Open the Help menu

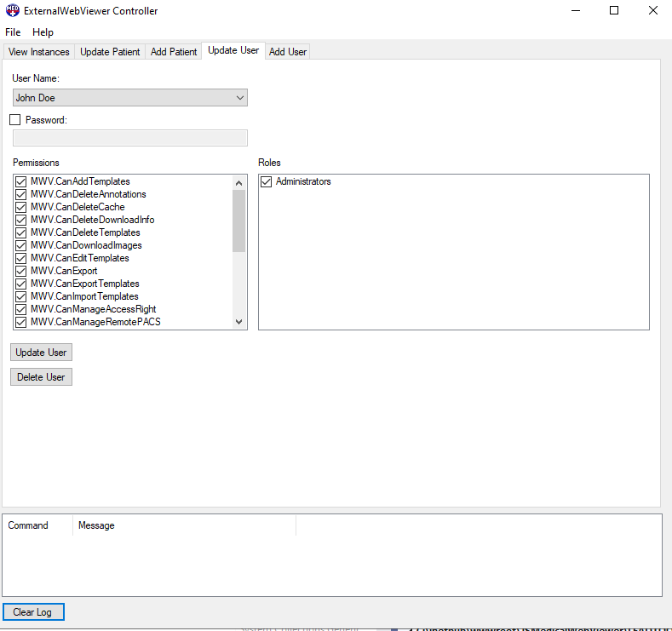click(43, 32)
